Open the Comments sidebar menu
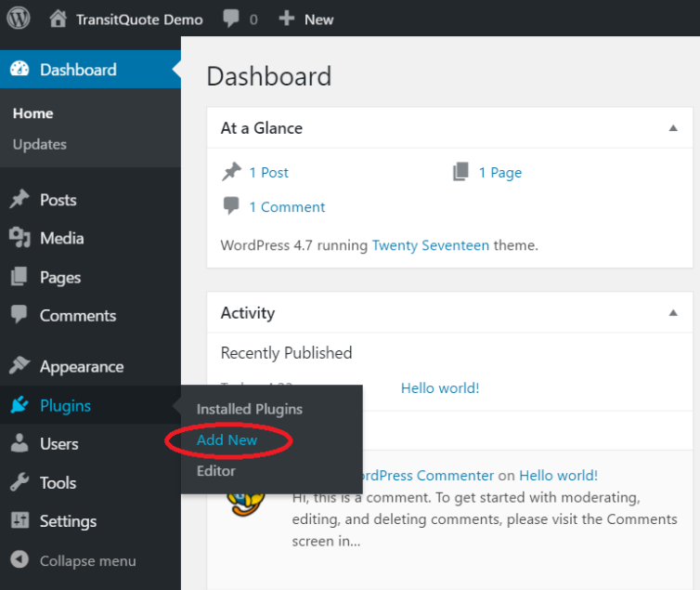This screenshot has width=700, height=590. (90, 315)
